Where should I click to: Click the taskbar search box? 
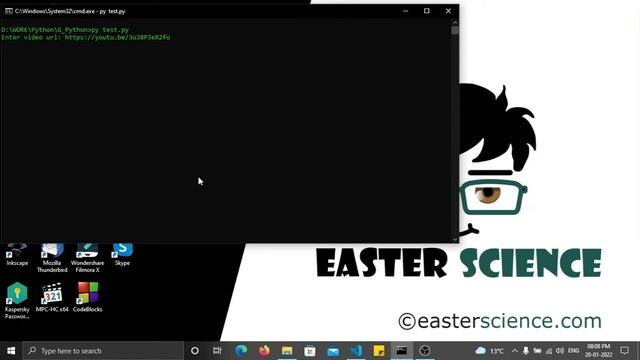pos(103,351)
